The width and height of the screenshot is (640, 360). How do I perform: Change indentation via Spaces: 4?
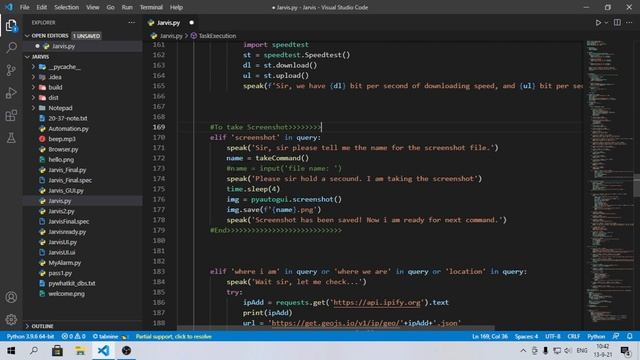[526, 337]
